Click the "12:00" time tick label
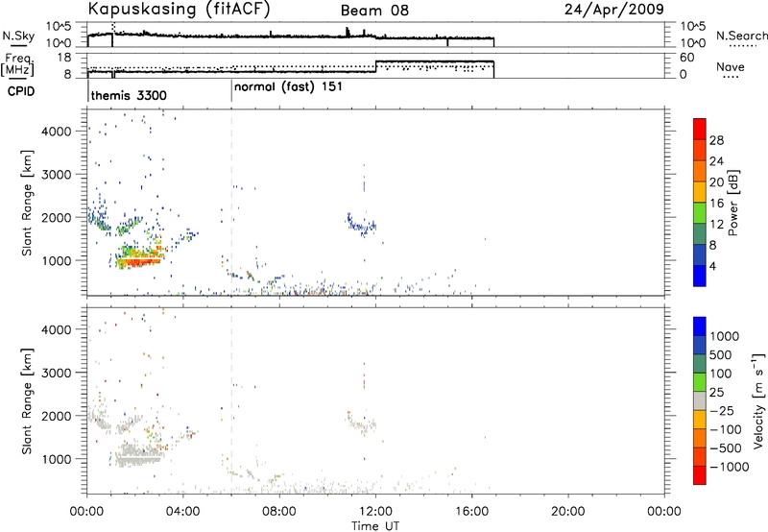This screenshot has width=768, height=532. coord(375,512)
